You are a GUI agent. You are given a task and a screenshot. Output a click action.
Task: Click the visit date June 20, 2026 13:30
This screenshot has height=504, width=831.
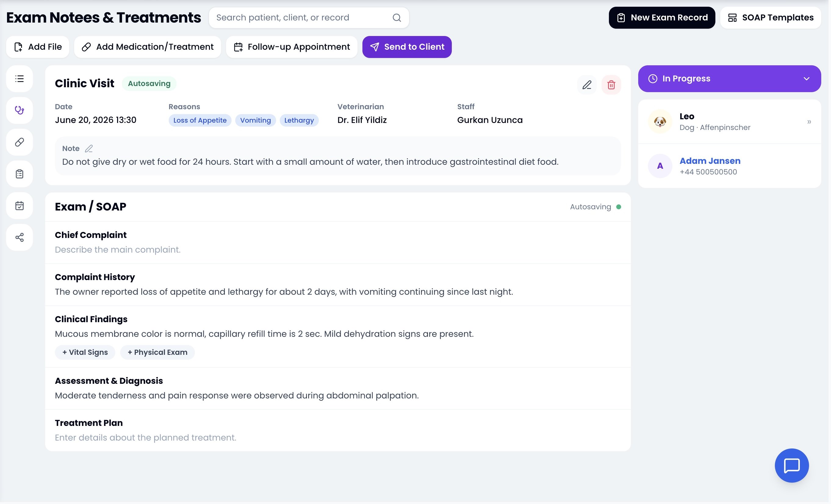[96, 120]
